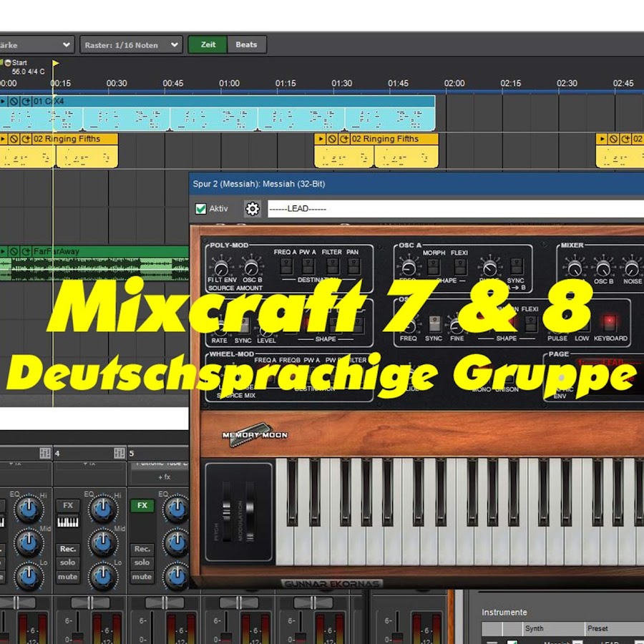Click the pan slider of mixer channel 5
This screenshot has width=644, height=644.
[165, 602]
